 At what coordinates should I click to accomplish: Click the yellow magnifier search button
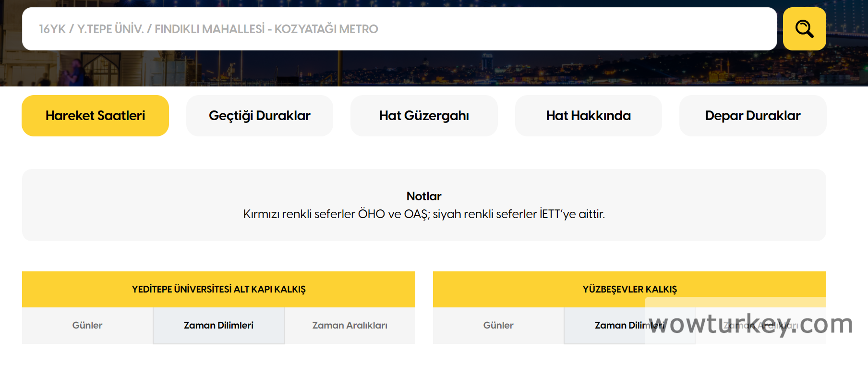tap(804, 29)
